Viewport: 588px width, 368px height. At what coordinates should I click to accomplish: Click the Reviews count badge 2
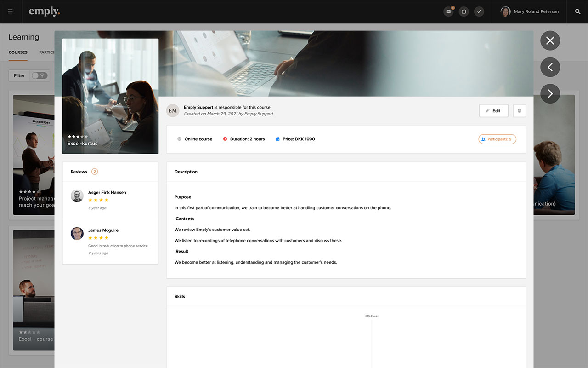point(95,172)
